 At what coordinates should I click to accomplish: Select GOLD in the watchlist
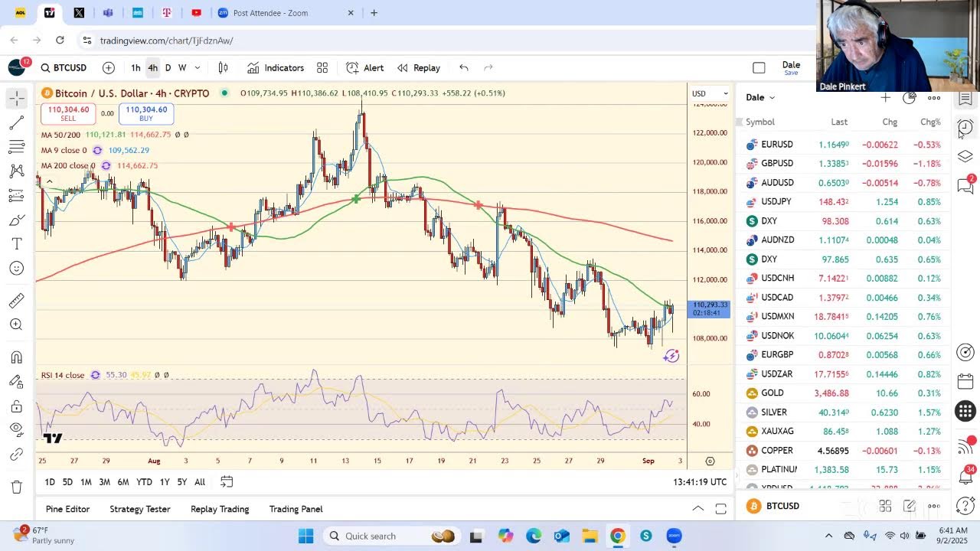pos(843,393)
